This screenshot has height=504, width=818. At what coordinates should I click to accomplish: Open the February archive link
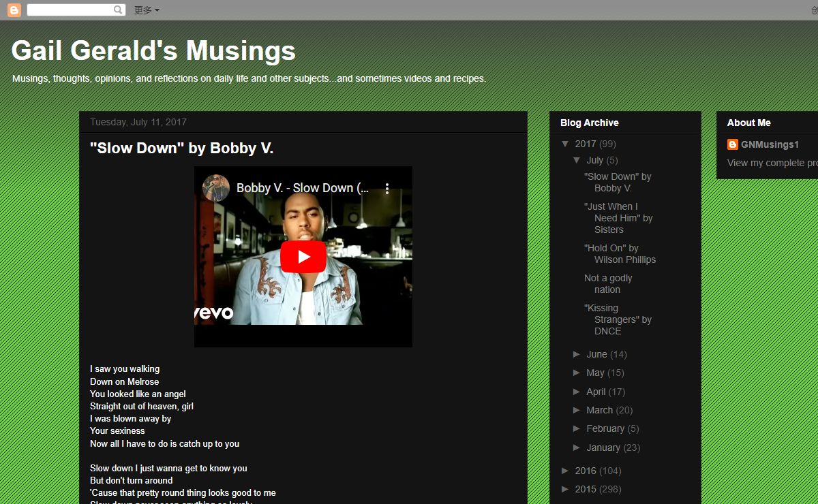click(605, 428)
